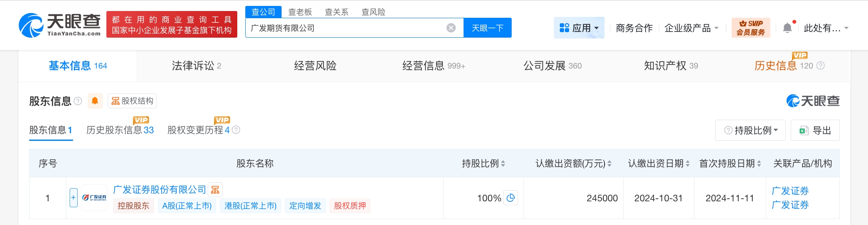Sort by 认缴出资额 column arrows
This screenshot has height=225, width=868.
[609, 164]
